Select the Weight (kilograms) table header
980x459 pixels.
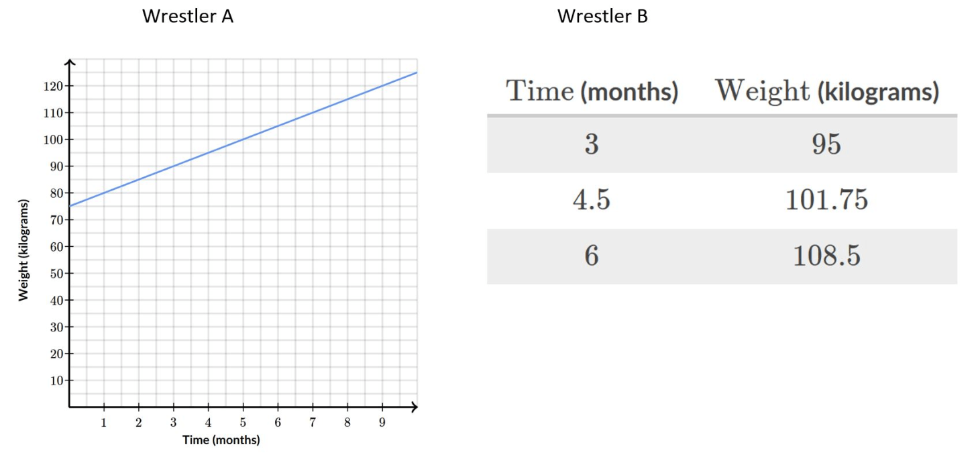click(x=826, y=91)
